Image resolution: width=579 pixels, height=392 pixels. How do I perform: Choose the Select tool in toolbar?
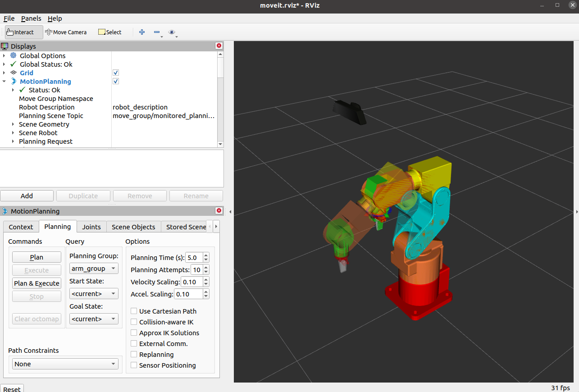pos(110,32)
